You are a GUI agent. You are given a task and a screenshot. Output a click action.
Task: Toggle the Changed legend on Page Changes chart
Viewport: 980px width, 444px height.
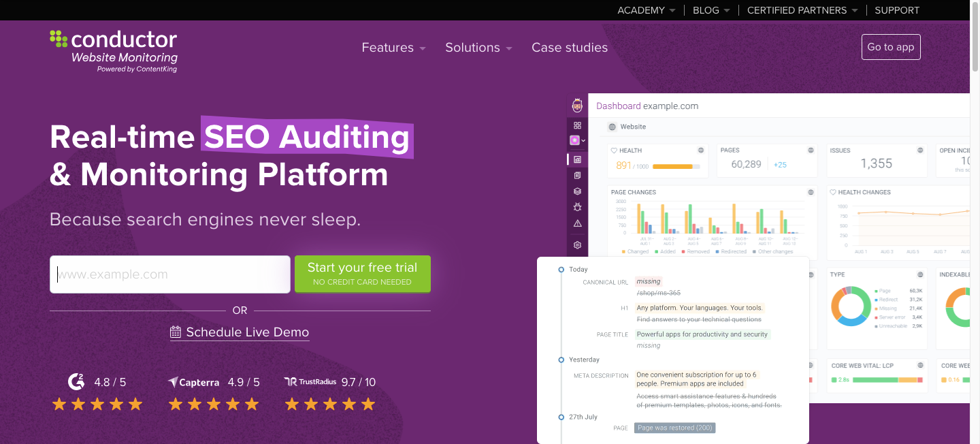point(638,251)
